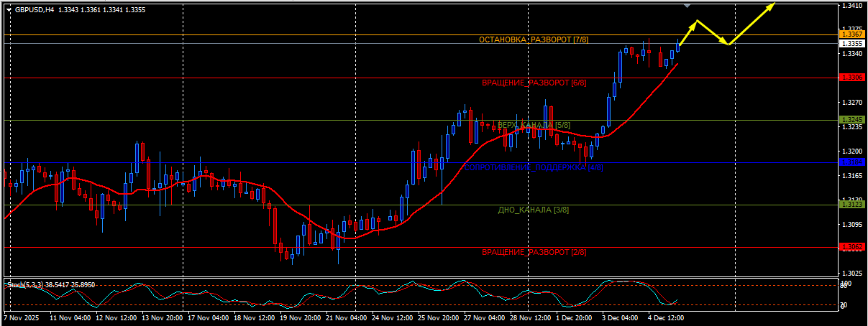Viewport: 868px width, 326px height.
Task: Select the ВРАЩЕНИЕ_РАЗВОРОТ [2/8] level label
Action: [534, 253]
